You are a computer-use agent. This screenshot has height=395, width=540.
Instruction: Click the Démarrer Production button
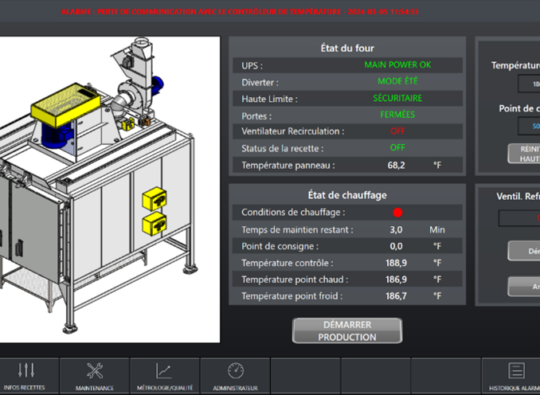click(347, 331)
